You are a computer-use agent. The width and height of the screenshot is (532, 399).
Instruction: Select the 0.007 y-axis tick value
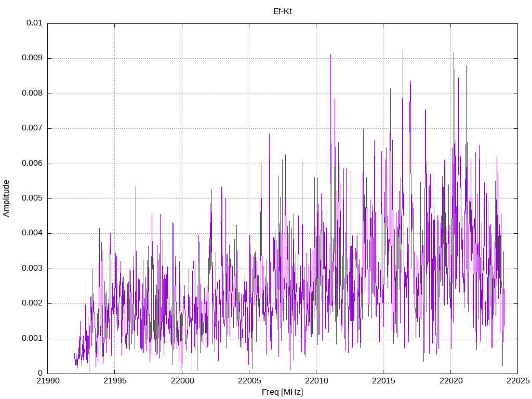tap(32, 128)
